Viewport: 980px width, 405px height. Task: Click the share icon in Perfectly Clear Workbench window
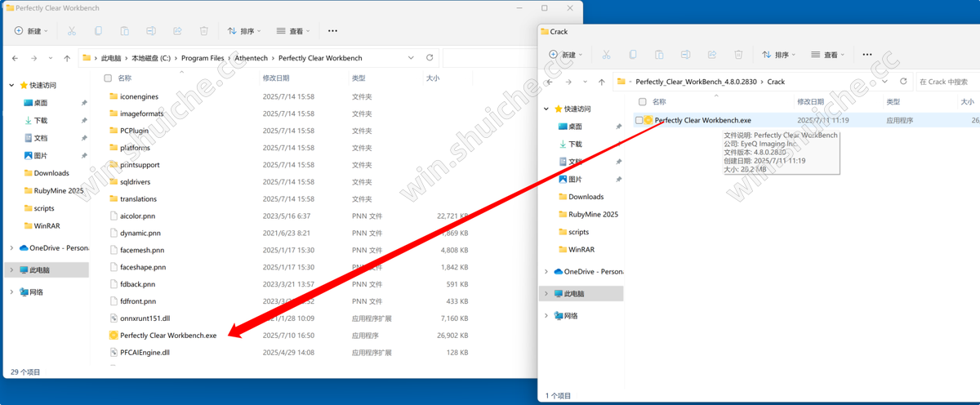[x=177, y=31]
